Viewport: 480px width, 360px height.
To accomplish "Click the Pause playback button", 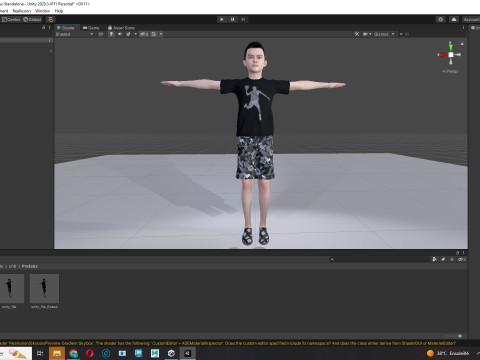I will coord(232,19).
